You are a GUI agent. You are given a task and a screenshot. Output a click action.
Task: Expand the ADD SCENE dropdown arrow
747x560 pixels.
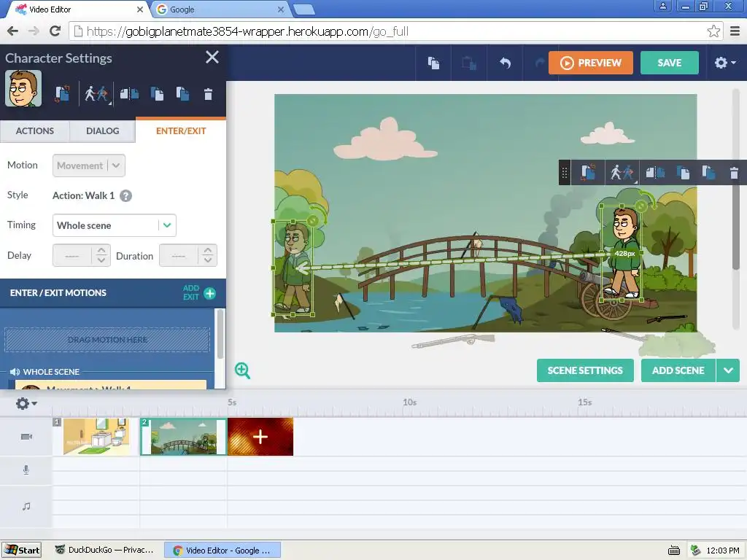pos(728,370)
